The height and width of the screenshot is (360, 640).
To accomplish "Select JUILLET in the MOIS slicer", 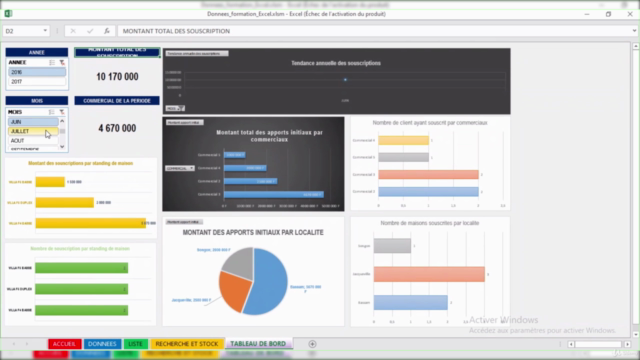I will [x=33, y=131].
